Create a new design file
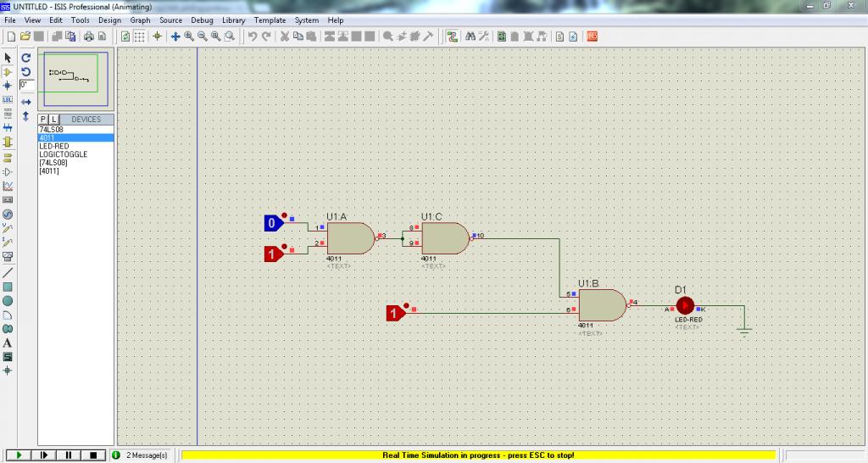Viewport: 868px width, 463px height. [11, 36]
